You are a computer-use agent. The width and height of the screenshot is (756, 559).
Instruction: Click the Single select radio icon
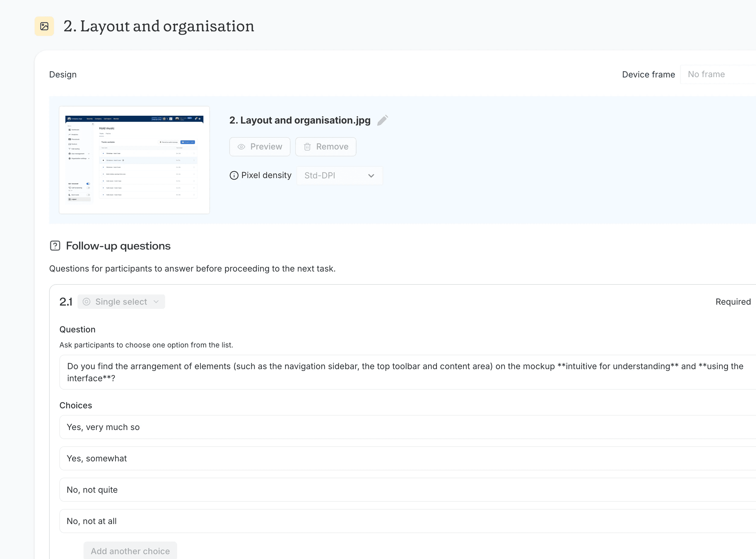86,301
